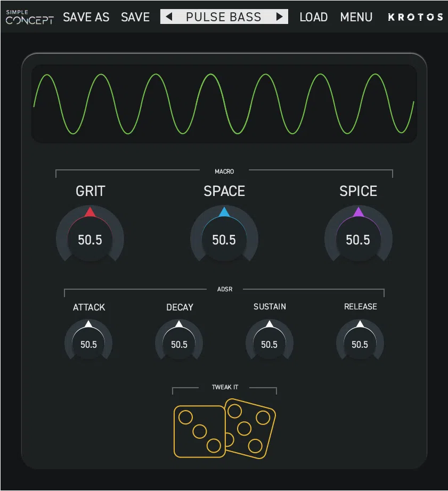448x491 pixels.
Task: Click the MACRO section label
Action: click(224, 171)
